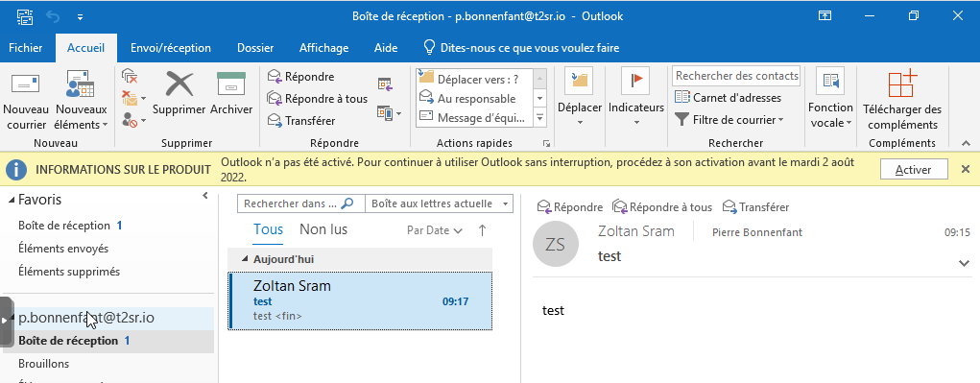Click Répondre in the ribbon
980x383 pixels.
point(301,77)
